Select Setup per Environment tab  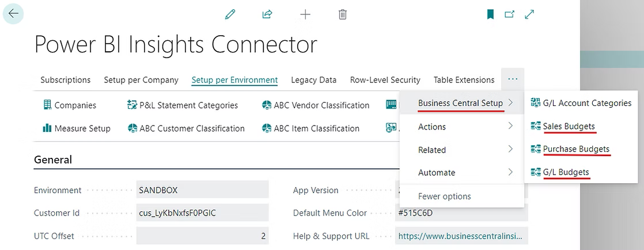234,79
